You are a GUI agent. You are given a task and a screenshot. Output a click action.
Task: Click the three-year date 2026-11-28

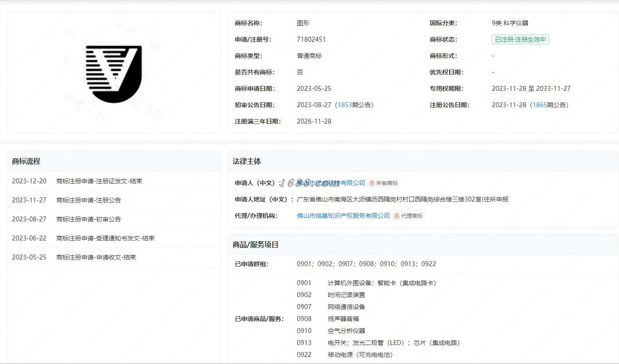point(314,121)
